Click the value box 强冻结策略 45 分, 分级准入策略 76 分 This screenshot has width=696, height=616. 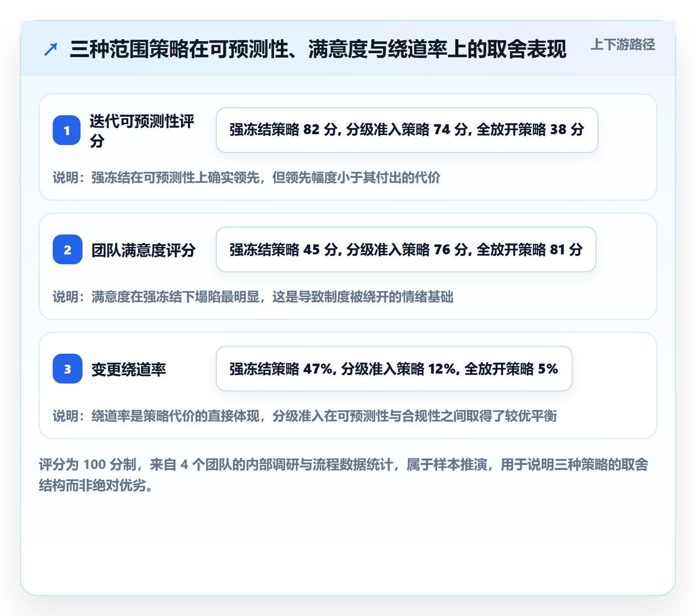(x=406, y=249)
